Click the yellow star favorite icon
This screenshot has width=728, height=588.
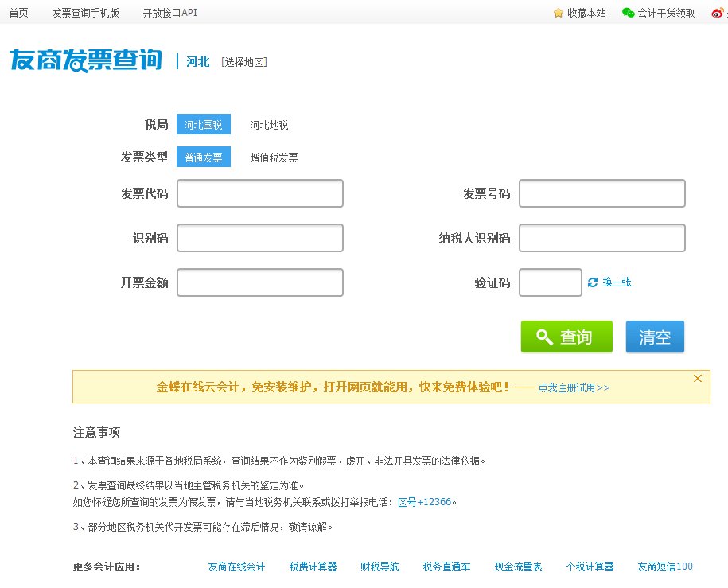(557, 13)
